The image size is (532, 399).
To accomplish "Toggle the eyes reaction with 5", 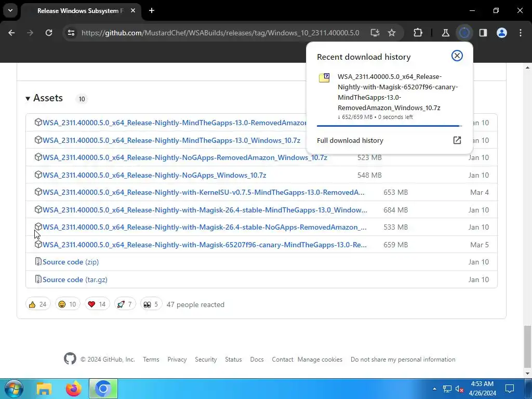I will [x=151, y=304].
